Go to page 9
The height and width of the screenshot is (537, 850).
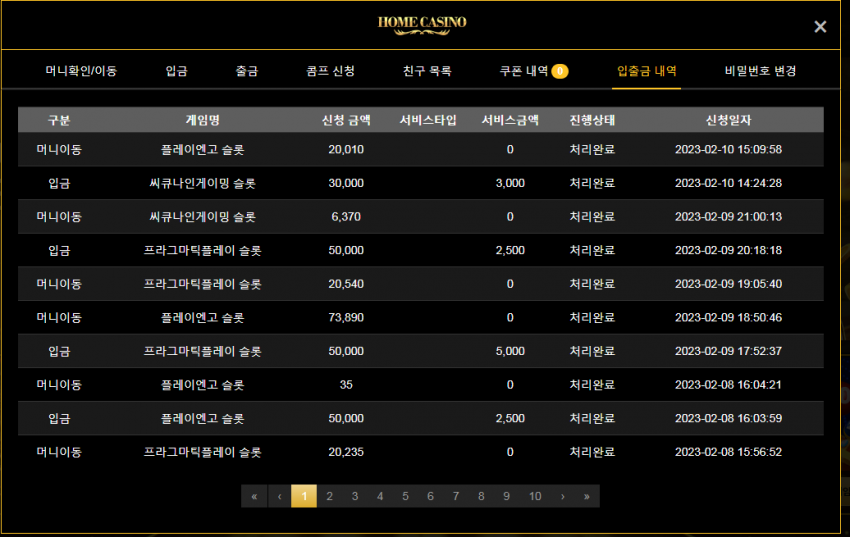click(x=506, y=496)
